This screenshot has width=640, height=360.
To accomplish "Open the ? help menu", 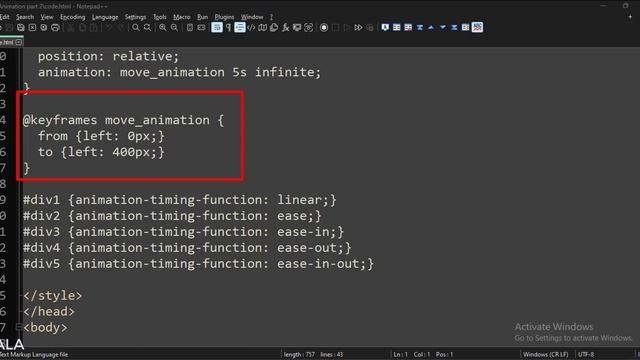I will click(x=271, y=17).
